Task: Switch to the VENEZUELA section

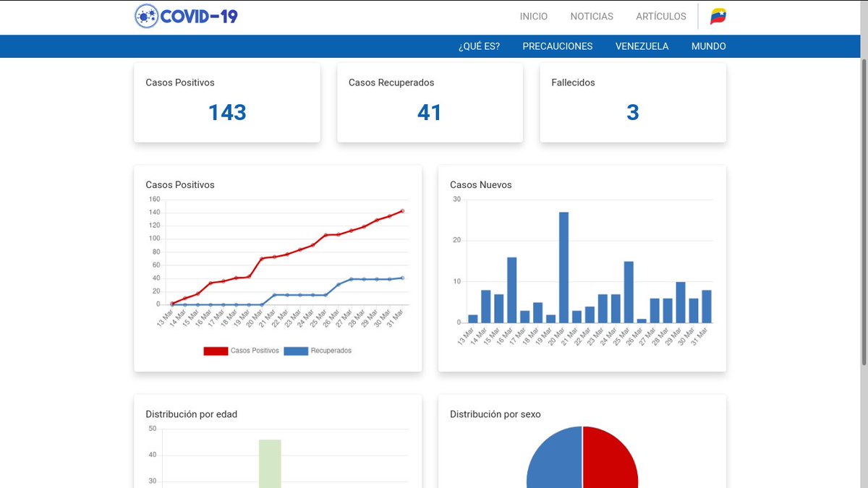Action: click(x=642, y=46)
